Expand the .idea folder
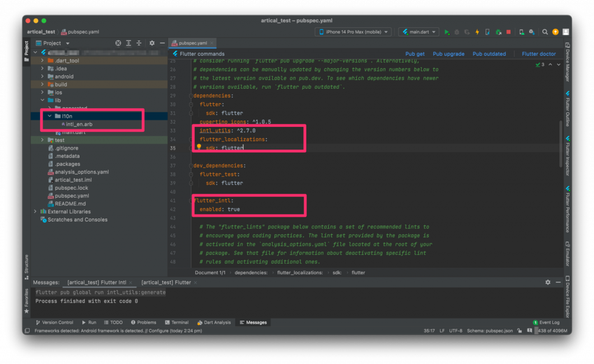Image resolution: width=594 pixels, height=364 pixels. (x=42, y=68)
